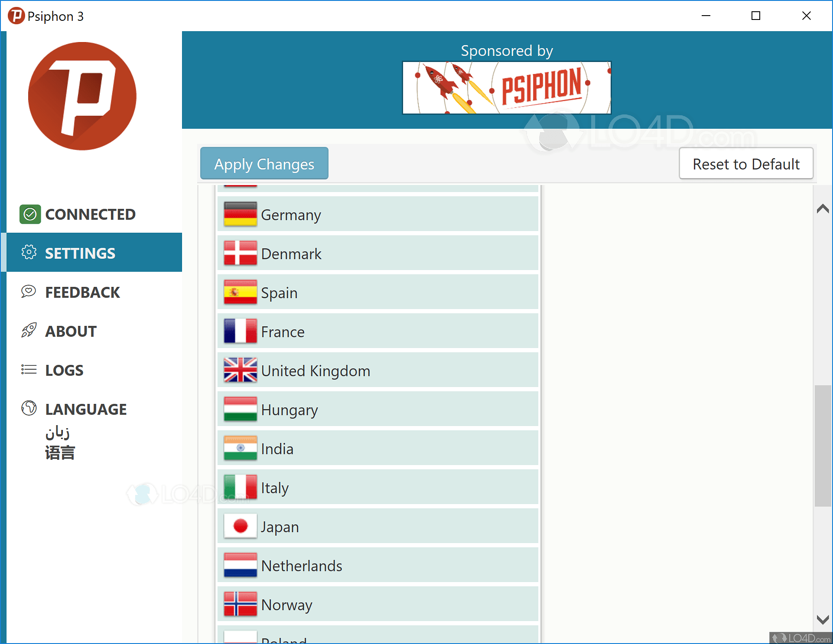
Task: Select Germany from the region list
Action: [x=377, y=215]
